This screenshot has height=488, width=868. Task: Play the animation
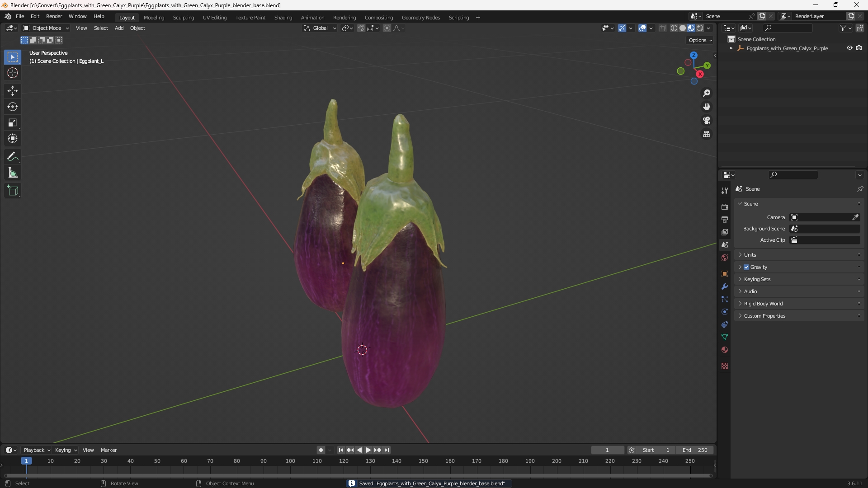[x=368, y=450]
